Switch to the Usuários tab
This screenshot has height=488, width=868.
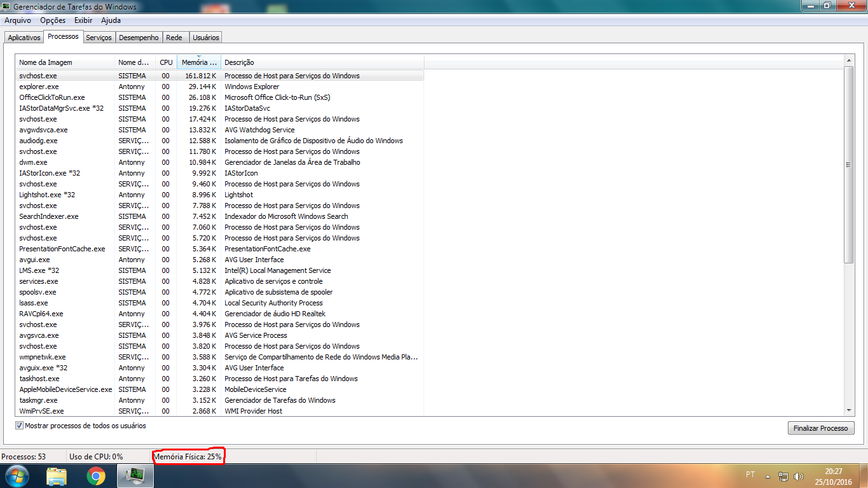(205, 38)
